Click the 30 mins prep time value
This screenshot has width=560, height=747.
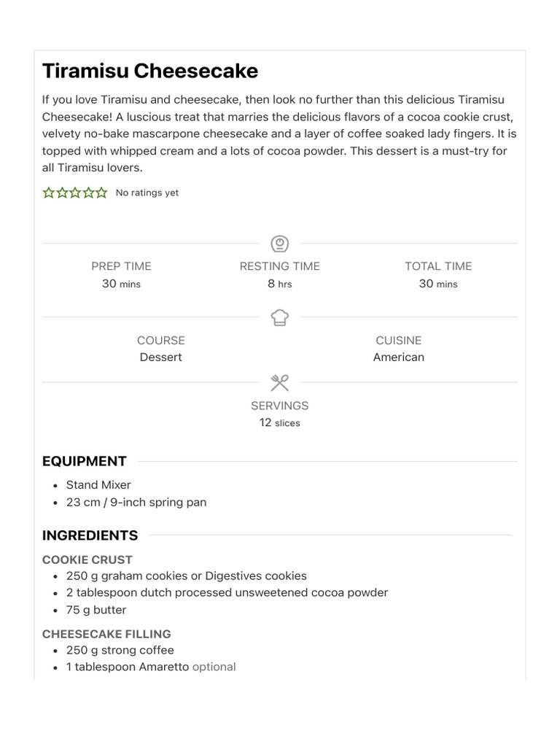click(x=121, y=284)
